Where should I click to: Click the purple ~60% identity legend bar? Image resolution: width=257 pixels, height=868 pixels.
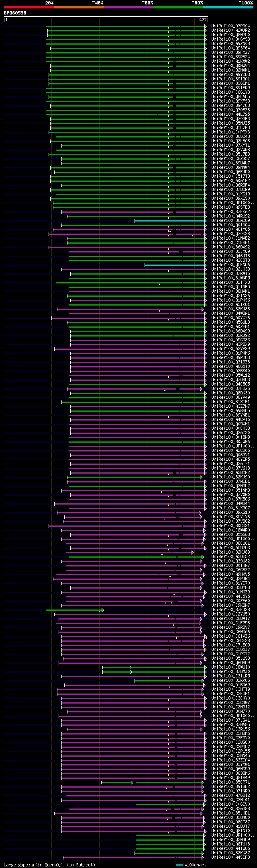pos(128,7)
